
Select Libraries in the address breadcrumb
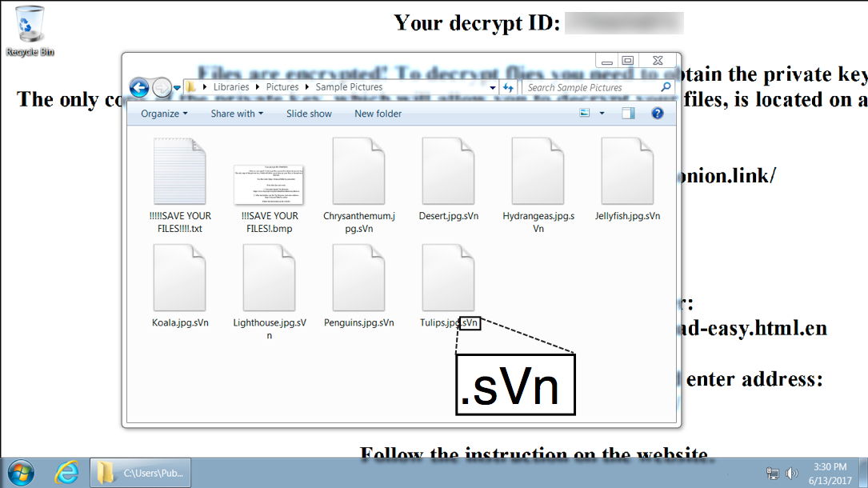(231, 87)
